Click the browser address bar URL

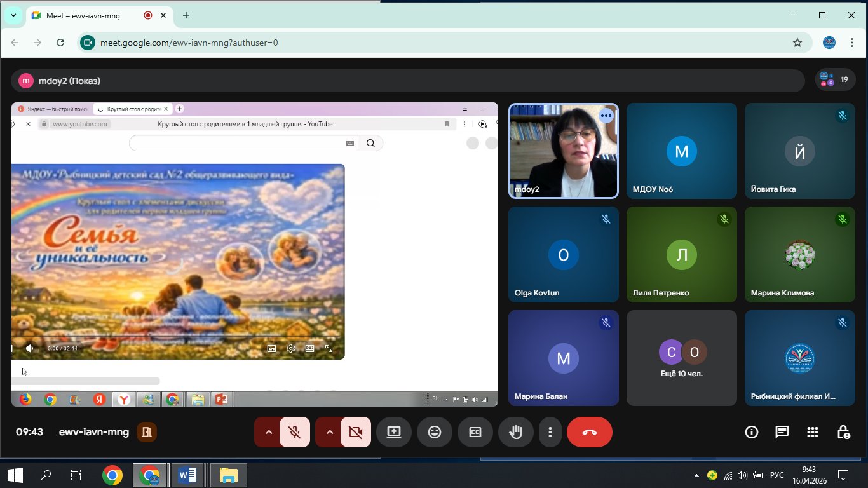click(189, 43)
